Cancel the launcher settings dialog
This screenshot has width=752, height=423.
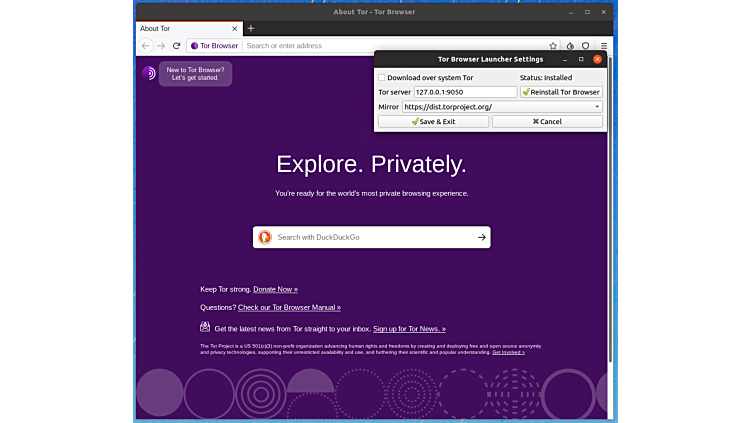547,121
